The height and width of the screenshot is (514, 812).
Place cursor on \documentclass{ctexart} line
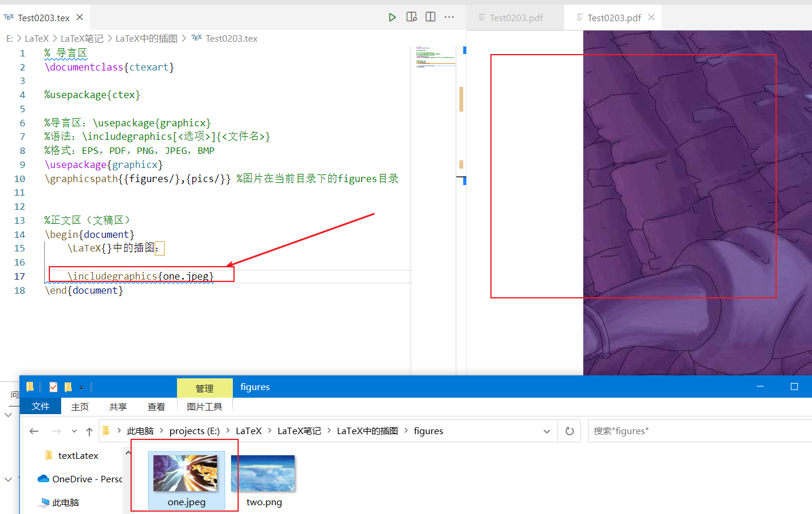[109, 67]
